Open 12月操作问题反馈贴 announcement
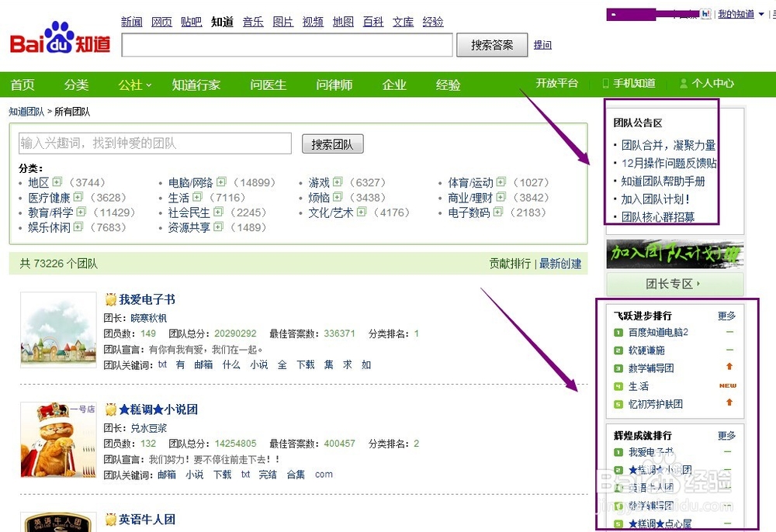The height and width of the screenshot is (532, 776). (x=669, y=163)
